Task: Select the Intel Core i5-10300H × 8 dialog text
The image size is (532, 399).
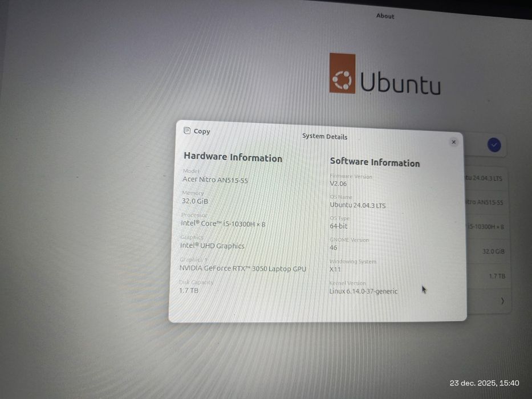Action: (x=223, y=223)
